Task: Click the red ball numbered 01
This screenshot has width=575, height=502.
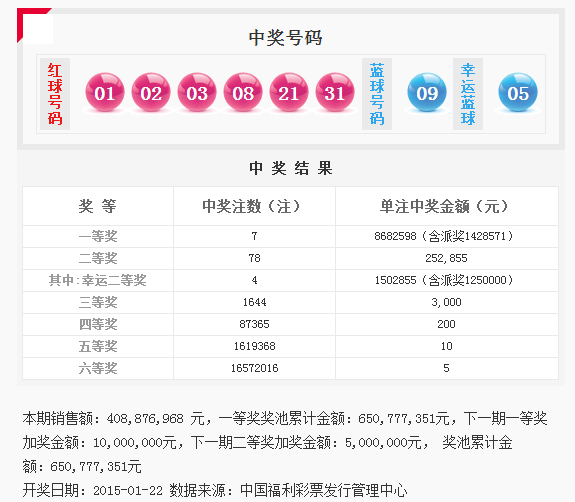Action: 105,92
